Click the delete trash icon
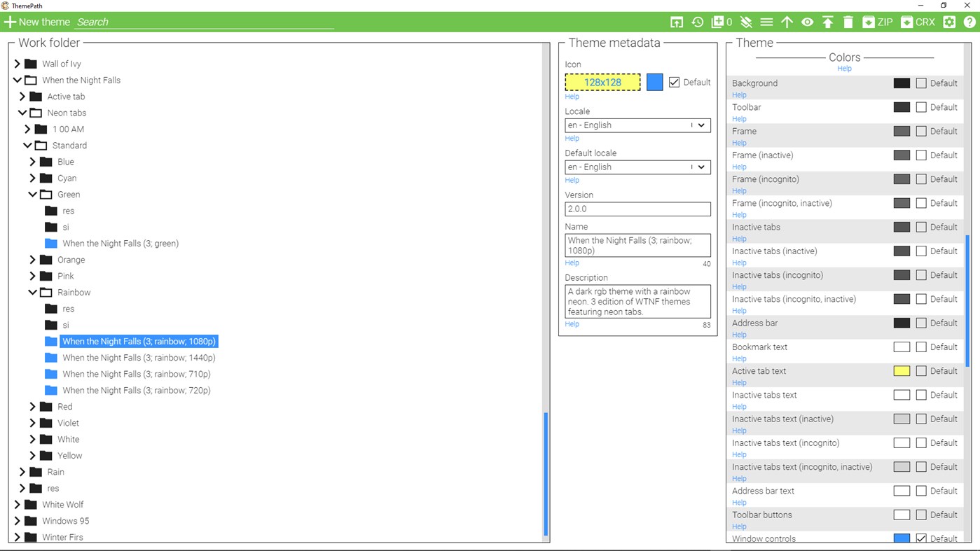Screen dimensions: 980x551 (x=848, y=22)
